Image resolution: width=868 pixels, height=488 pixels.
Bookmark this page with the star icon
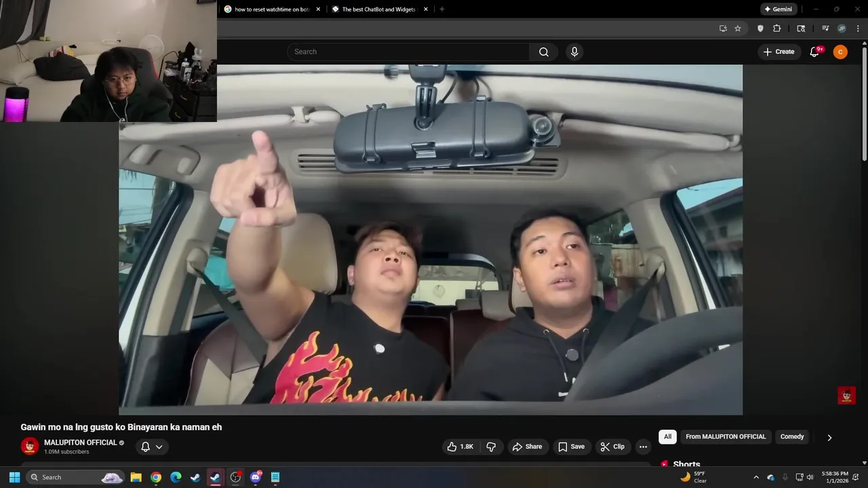738,28
